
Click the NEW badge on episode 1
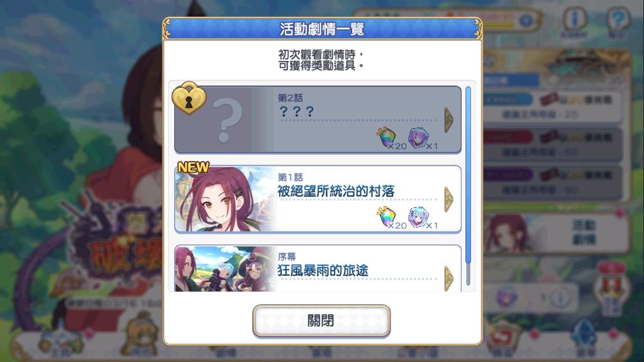193,167
